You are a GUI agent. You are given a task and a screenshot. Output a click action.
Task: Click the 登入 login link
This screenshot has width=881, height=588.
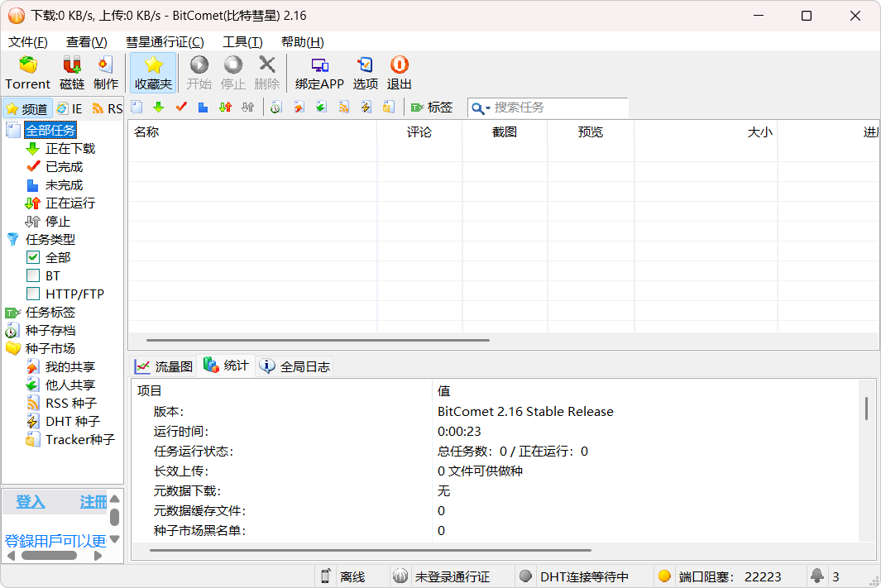pos(31,501)
